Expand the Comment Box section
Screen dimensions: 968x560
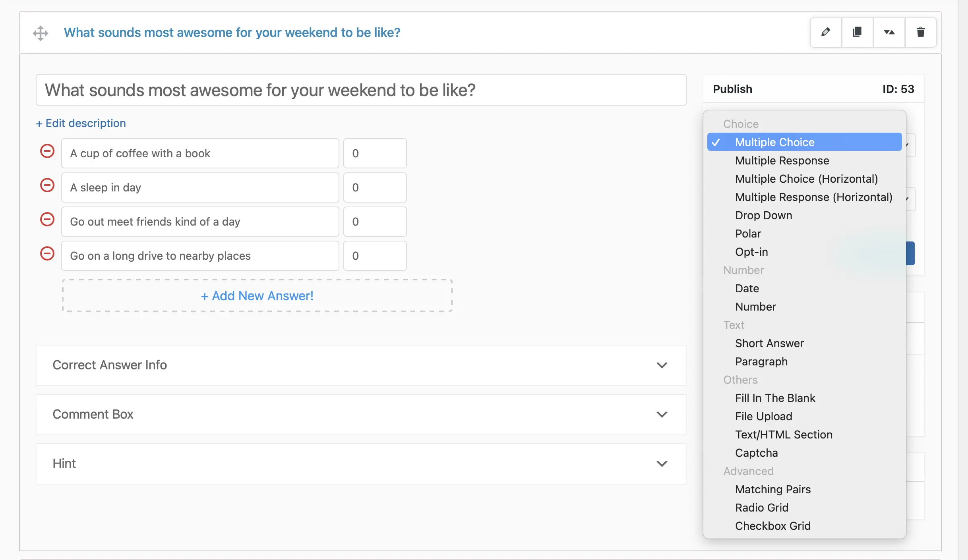tap(662, 413)
